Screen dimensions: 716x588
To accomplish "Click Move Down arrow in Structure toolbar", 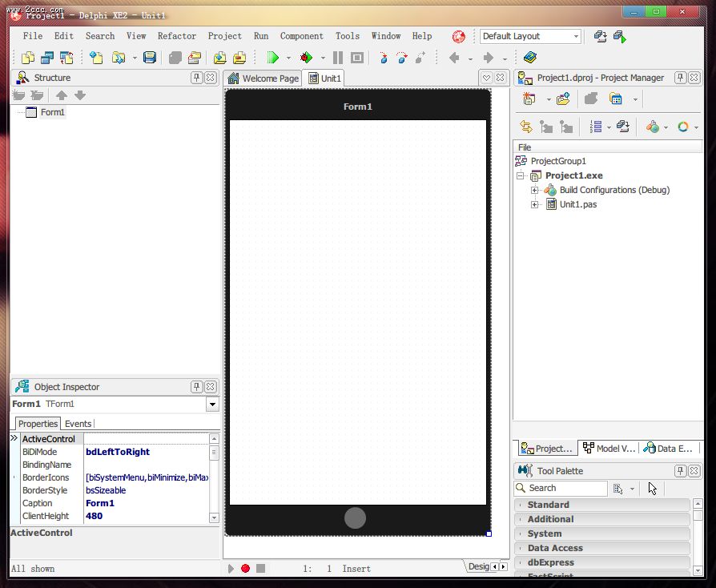I will (x=80, y=95).
